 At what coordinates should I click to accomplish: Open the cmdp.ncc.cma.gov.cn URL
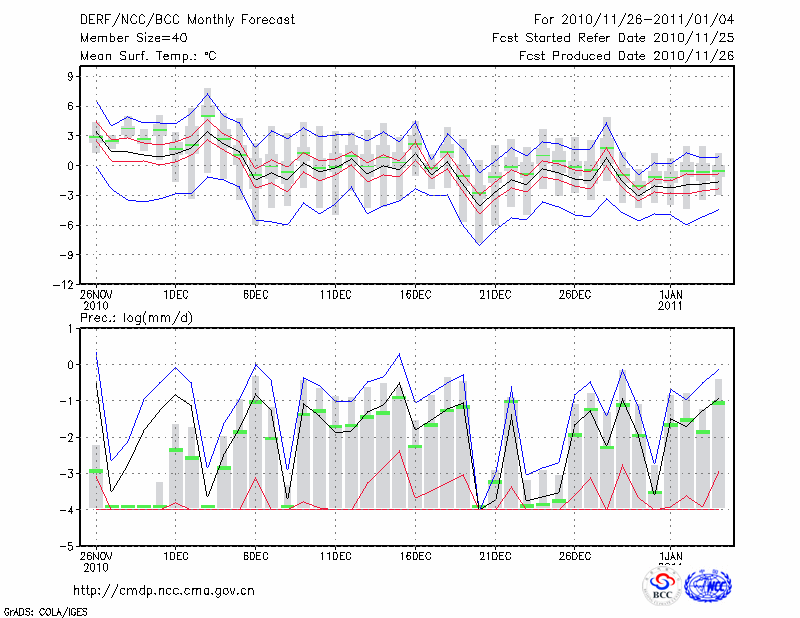[x=164, y=590]
